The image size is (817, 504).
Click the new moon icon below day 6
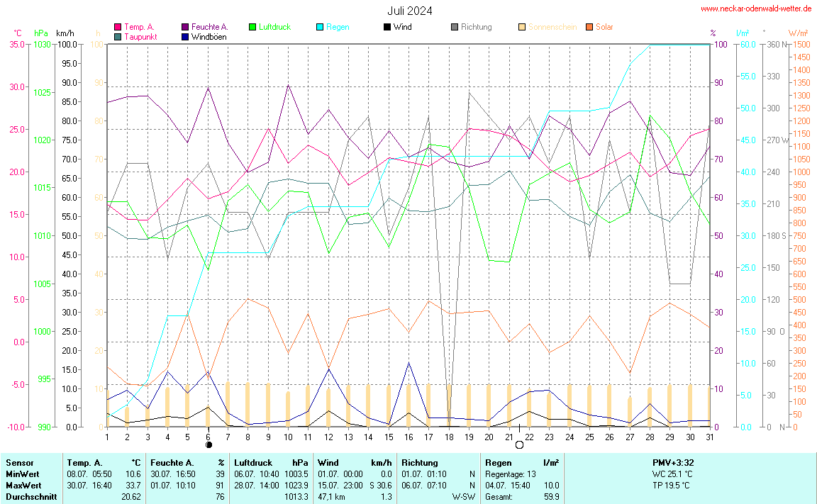pos(209,445)
